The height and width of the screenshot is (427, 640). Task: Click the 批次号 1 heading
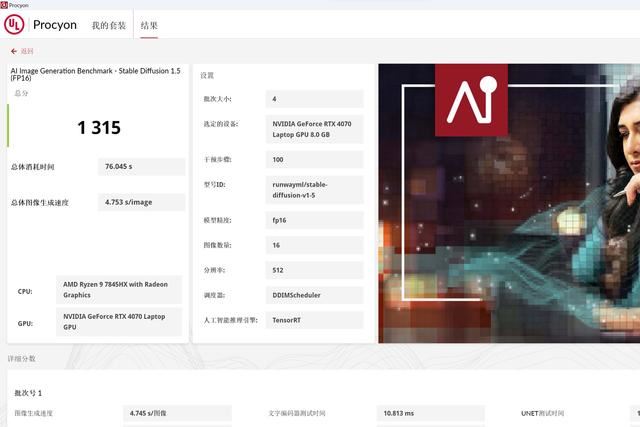click(28, 393)
